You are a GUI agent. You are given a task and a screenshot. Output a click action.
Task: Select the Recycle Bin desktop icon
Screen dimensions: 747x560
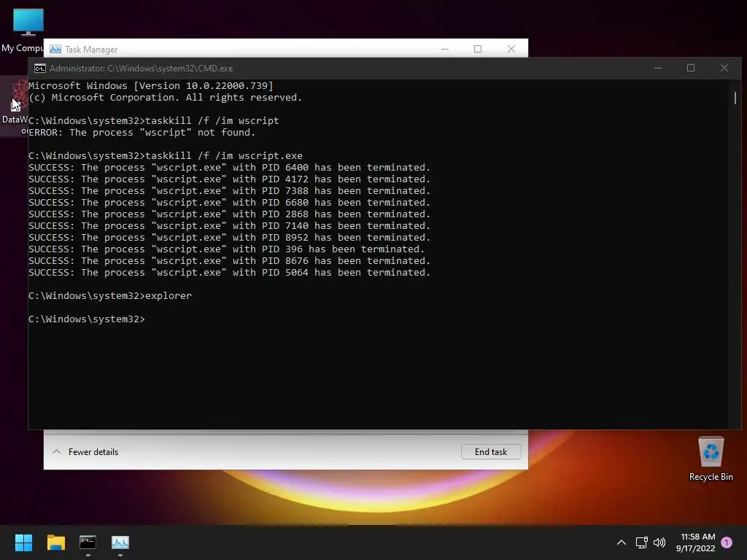pyautogui.click(x=711, y=459)
